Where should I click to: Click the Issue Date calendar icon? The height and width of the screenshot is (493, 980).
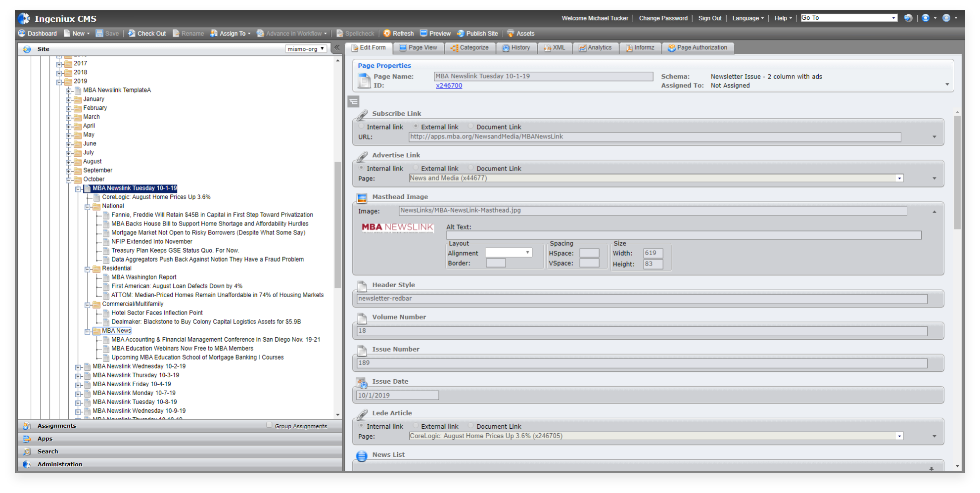362,382
